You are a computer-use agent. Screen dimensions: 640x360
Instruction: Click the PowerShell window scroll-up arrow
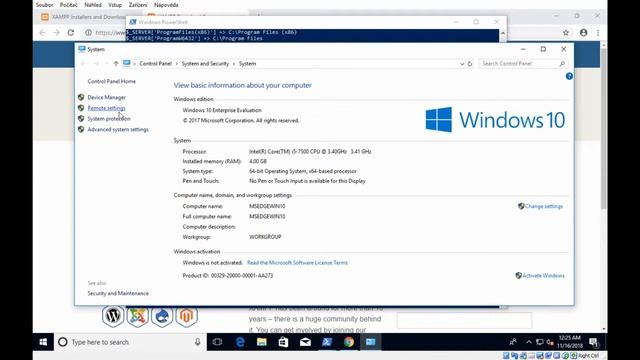[x=503, y=33]
